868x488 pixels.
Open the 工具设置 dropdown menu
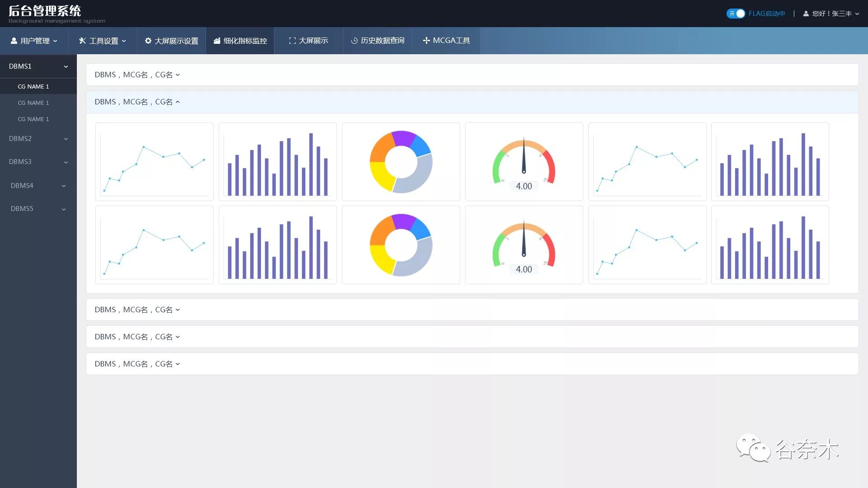coord(103,41)
